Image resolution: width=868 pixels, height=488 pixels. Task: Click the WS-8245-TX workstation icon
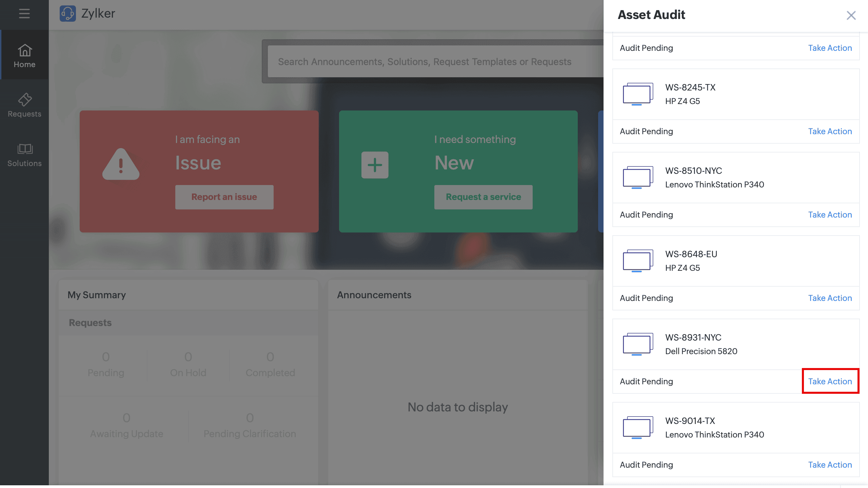tap(637, 94)
